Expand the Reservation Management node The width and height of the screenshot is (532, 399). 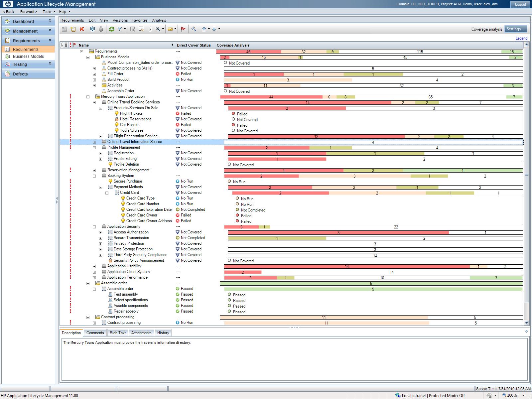94,170
